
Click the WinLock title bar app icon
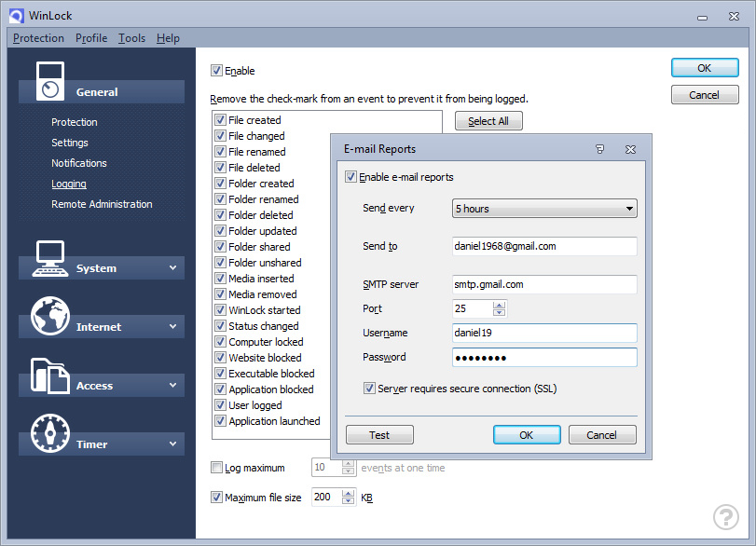tap(17, 16)
